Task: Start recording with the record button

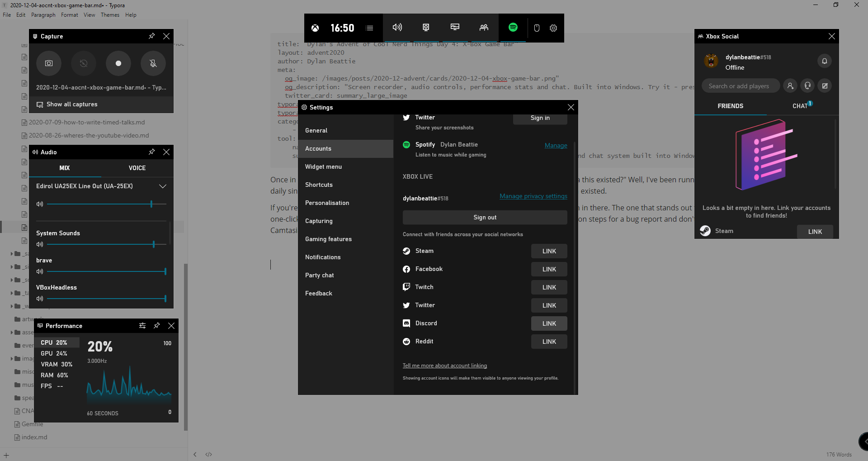Action: 118,63
